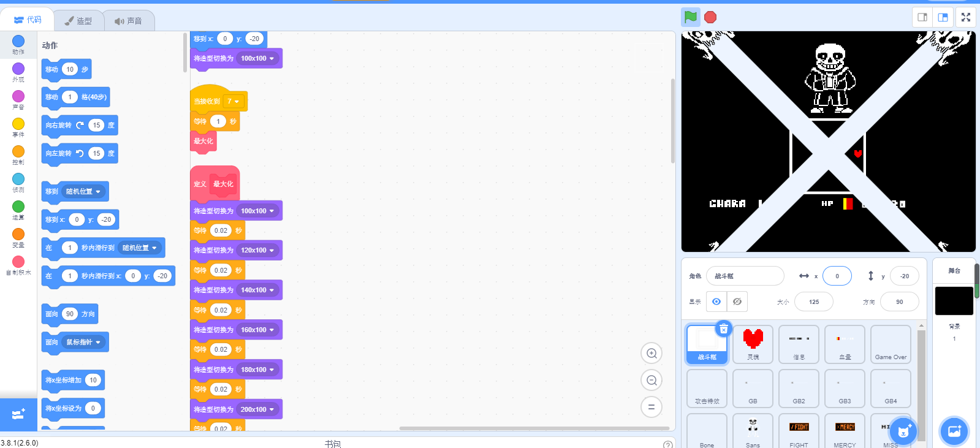Hide the sprite with crossed-eye icon
This screenshot has height=448, width=980.
[737, 302]
